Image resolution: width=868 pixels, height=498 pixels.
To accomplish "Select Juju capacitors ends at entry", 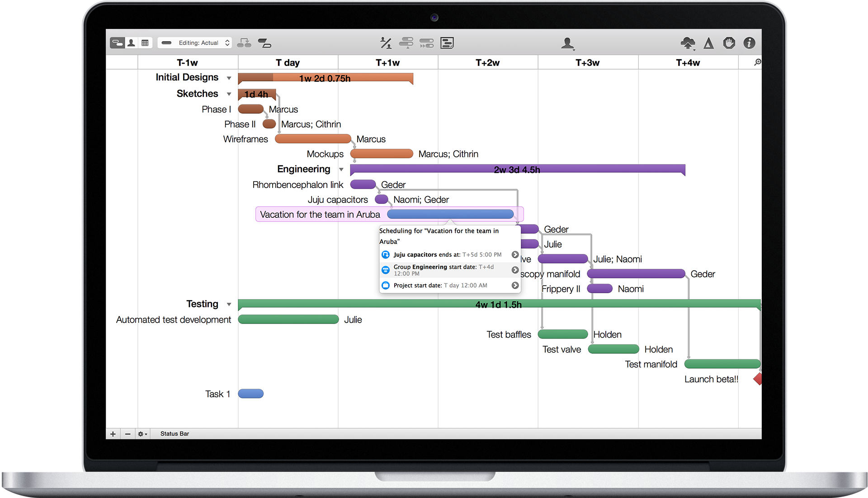I will click(450, 255).
